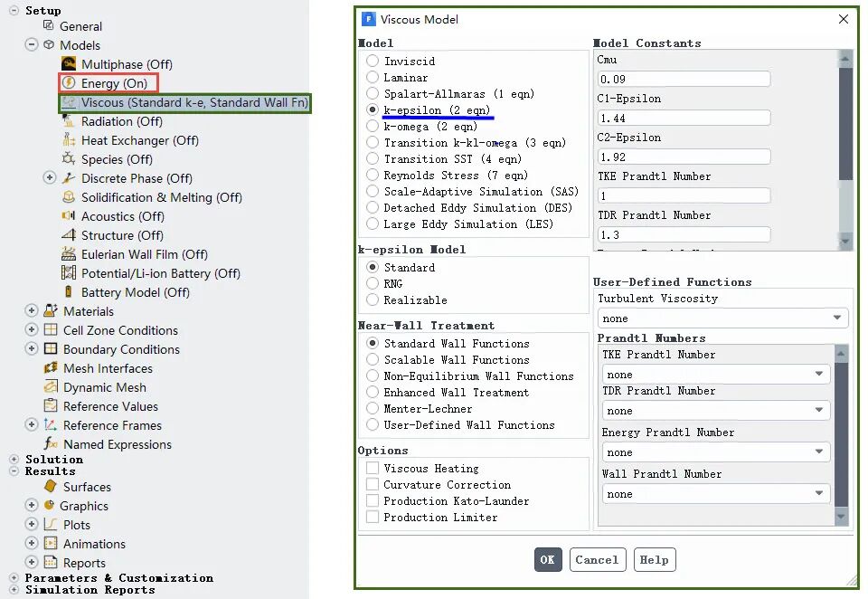This screenshot has width=868, height=599.
Task: Enable the Production Limiter checkbox
Action: (373, 517)
